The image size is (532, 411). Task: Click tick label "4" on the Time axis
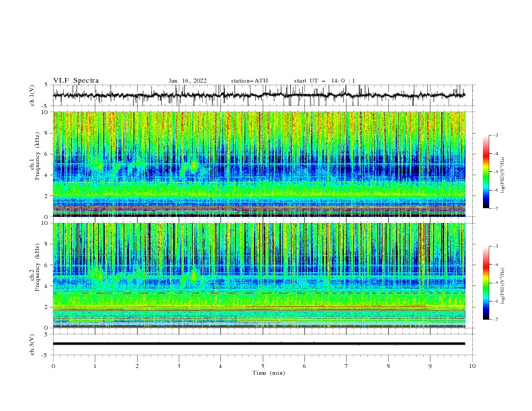pos(221,366)
